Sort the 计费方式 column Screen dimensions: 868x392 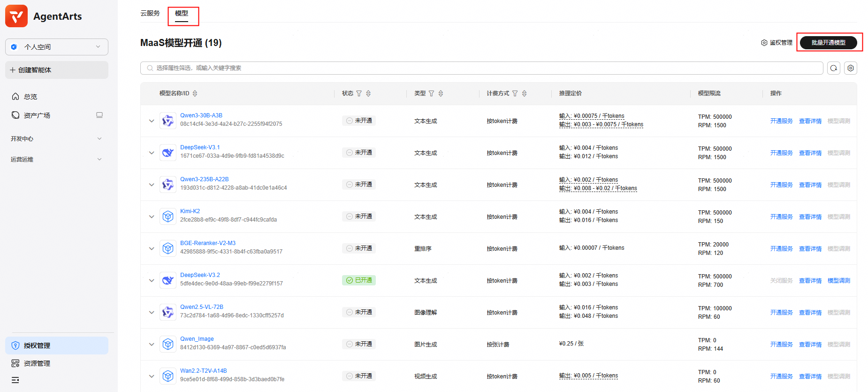pos(524,93)
